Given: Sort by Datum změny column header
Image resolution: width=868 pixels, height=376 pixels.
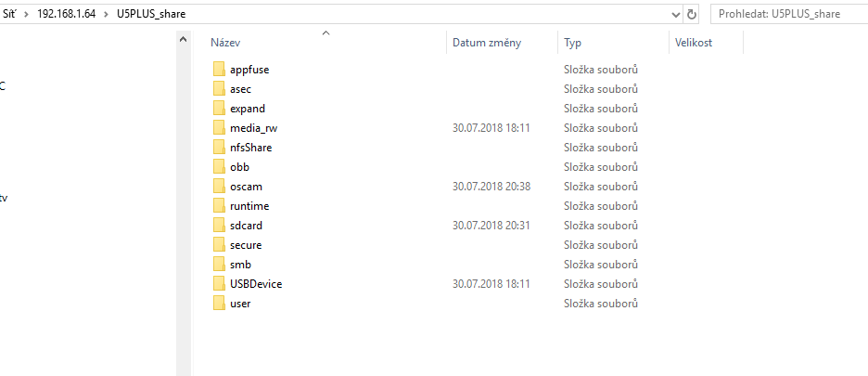Looking at the screenshot, I should tap(487, 43).
